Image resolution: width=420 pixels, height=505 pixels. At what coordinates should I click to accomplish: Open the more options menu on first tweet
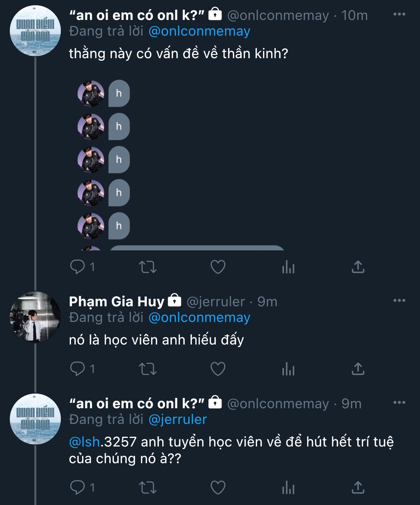[399, 14]
